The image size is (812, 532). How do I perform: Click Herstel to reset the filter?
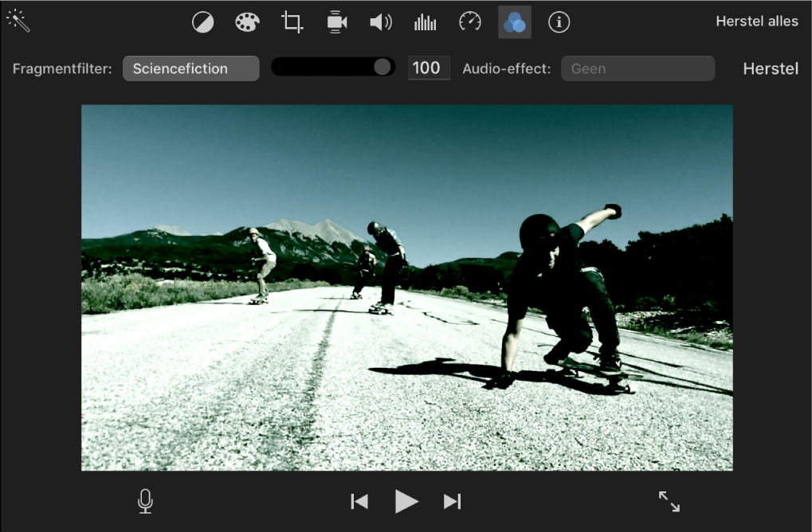tap(770, 68)
